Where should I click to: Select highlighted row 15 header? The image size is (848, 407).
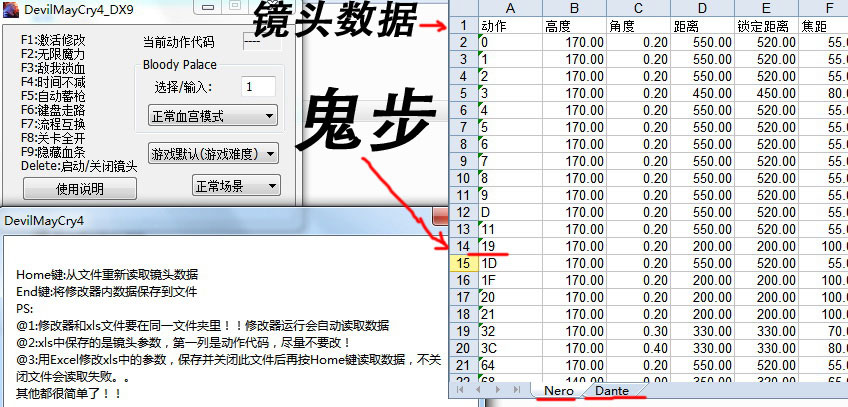point(466,262)
